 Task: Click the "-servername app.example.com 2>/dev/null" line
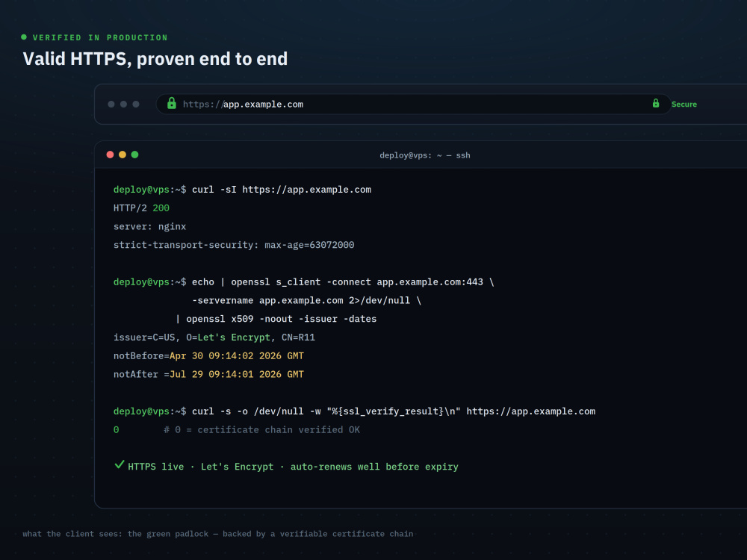tap(307, 300)
